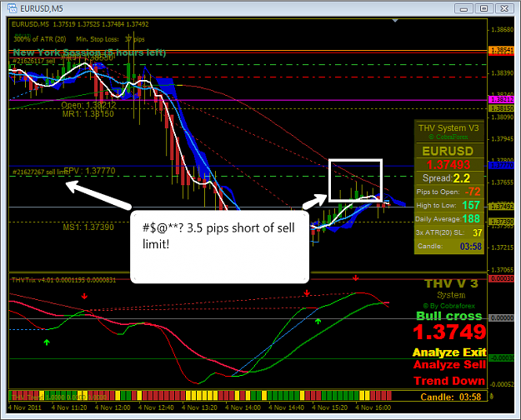Click the '4 Nov 12:00' time axis label

click(113, 407)
